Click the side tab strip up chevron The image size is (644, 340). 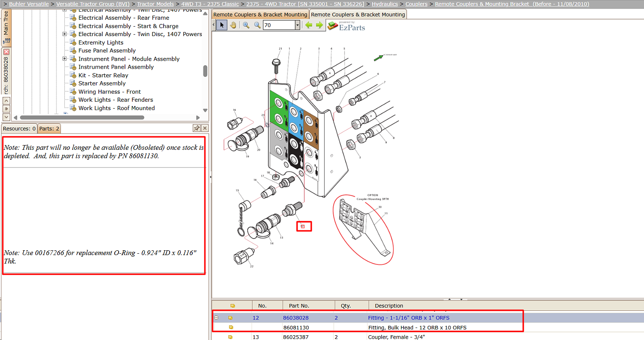(6, 100)
